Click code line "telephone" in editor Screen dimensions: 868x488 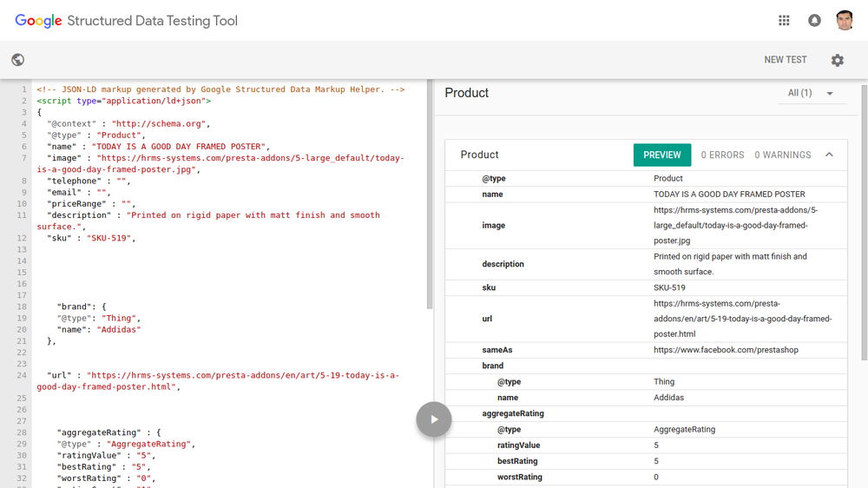tap(89, 181)
